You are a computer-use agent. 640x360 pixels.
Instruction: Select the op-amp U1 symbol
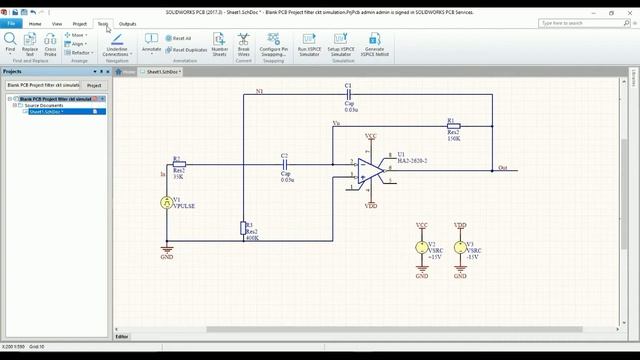[371, 171]
